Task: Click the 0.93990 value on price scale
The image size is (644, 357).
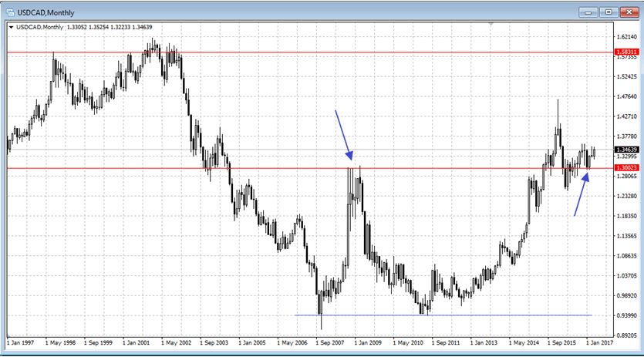Action: [625, 315]
